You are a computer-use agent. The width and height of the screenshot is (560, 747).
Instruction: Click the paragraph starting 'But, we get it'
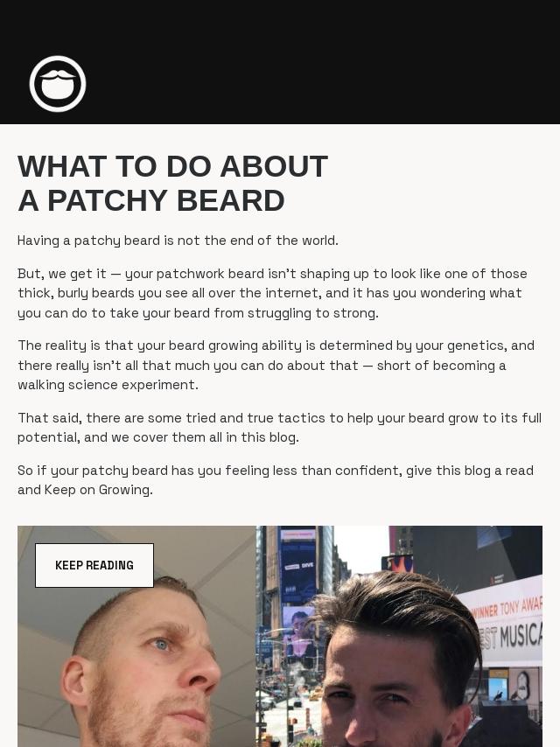[x=272, y=293]
